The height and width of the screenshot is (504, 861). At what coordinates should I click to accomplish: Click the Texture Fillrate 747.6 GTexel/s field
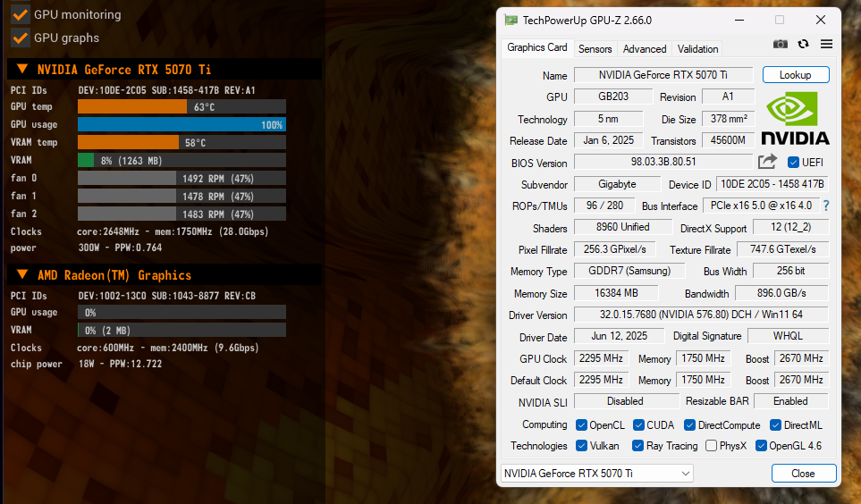coord(782,249)
